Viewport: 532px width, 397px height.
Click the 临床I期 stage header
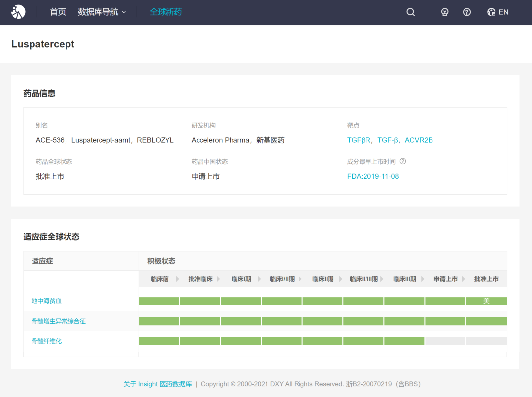pyautogui.click(x=241, y=279)
